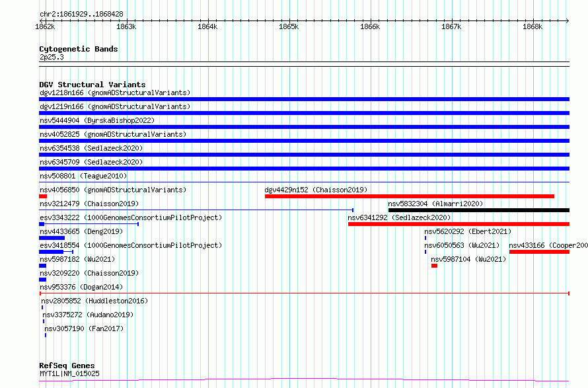
Task: Select esv3418554 1000Genomes pilot label
Action: click(131, 245)
